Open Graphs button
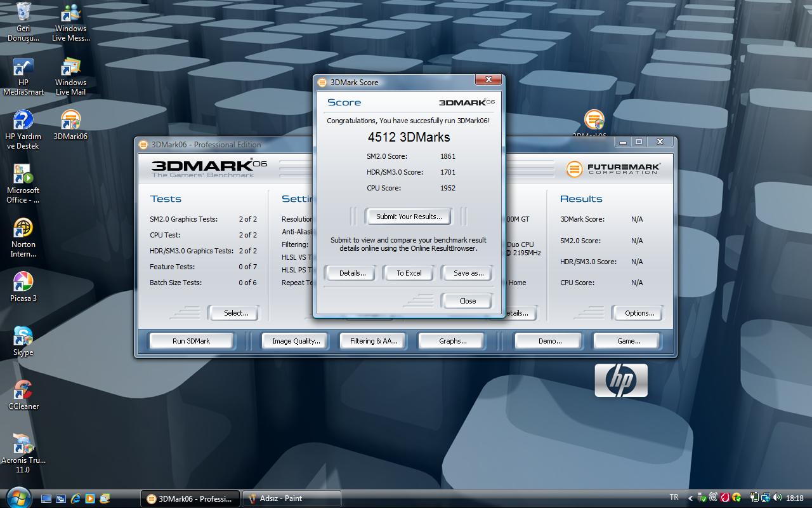The width and height of the screenshot is (812, 508). (x=452, y=341)
